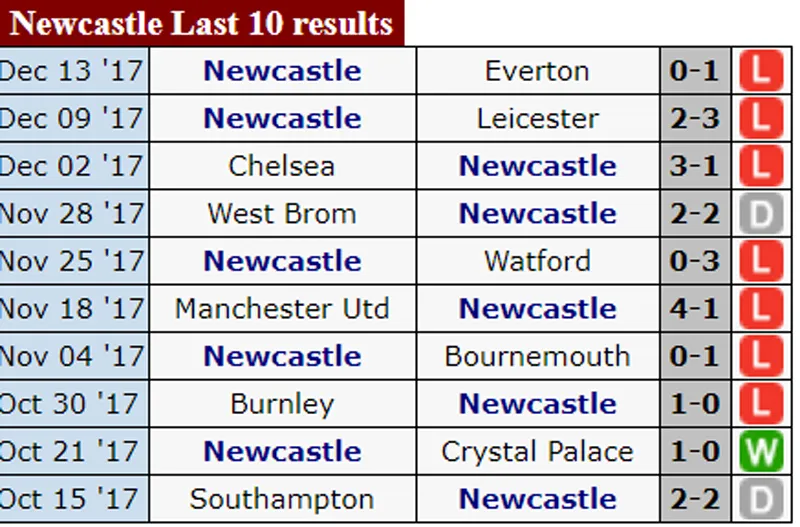This screenshot has height=527, width=800.
Task: Select Newcastle in the Oct 21 row
Action: [282, 452]
